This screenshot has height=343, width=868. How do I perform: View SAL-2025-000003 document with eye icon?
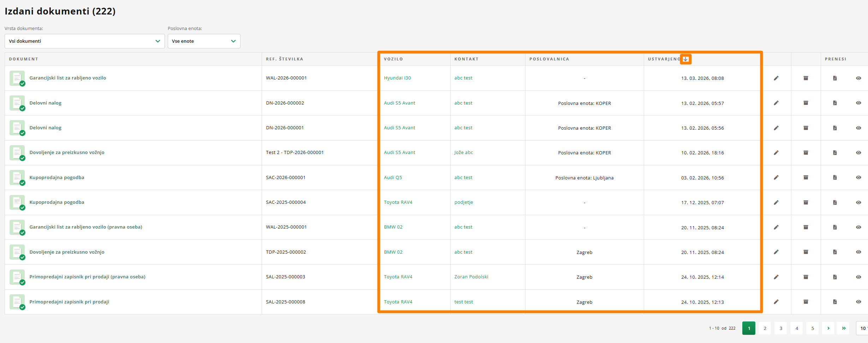858,277
